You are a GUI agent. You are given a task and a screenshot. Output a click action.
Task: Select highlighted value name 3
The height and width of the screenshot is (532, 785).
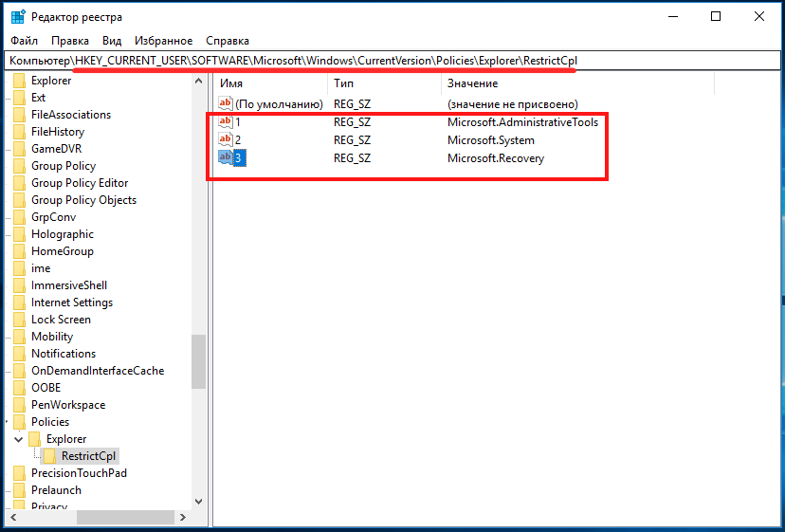pos(240,158)
